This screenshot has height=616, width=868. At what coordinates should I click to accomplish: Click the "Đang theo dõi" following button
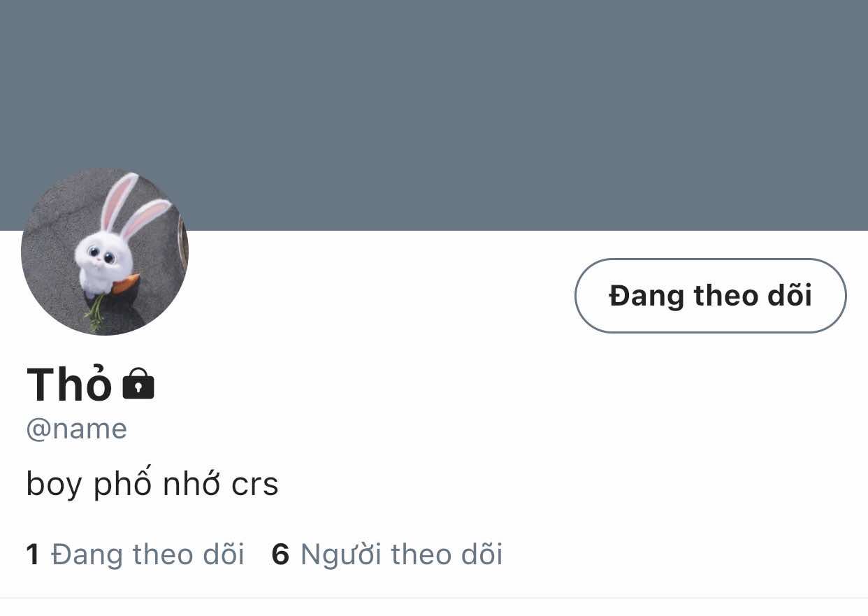pos(710,296)
